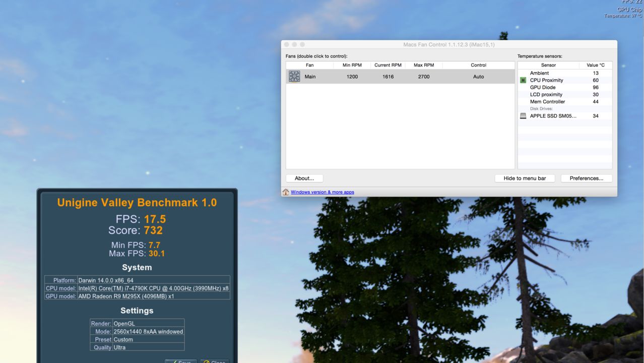Image resolution: width=644 pixels, height=363 pixels.
Task: Click the Main fan icon
Action: pyautogui.click(x=294, y=76)
